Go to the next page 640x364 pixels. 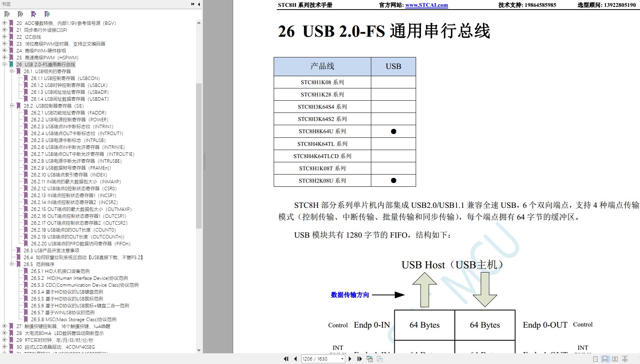(350, 359)
